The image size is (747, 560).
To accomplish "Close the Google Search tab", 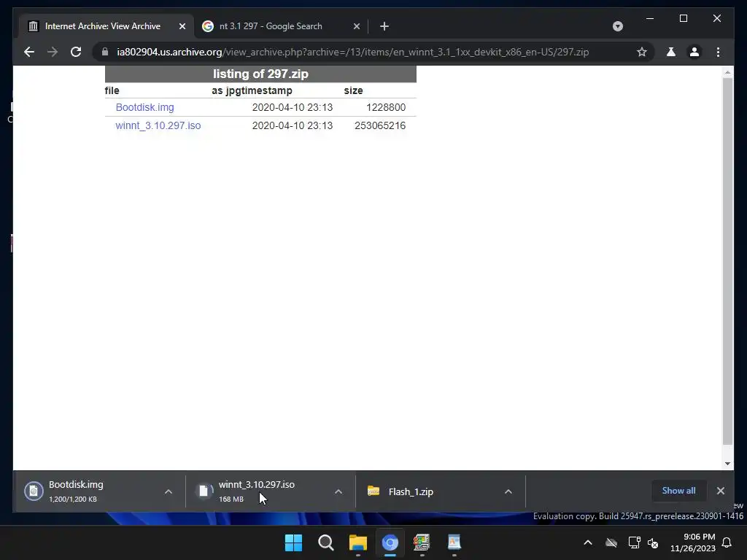I will click(x=356, y=26).
